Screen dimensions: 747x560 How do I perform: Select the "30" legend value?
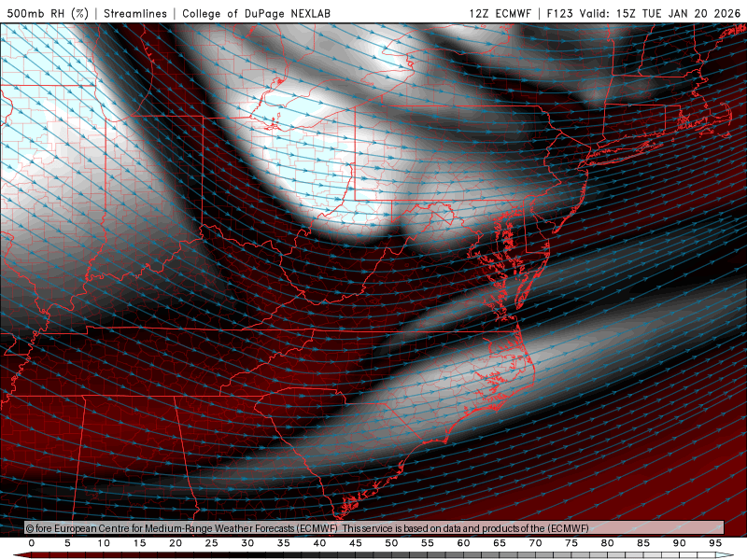[247, 543]
